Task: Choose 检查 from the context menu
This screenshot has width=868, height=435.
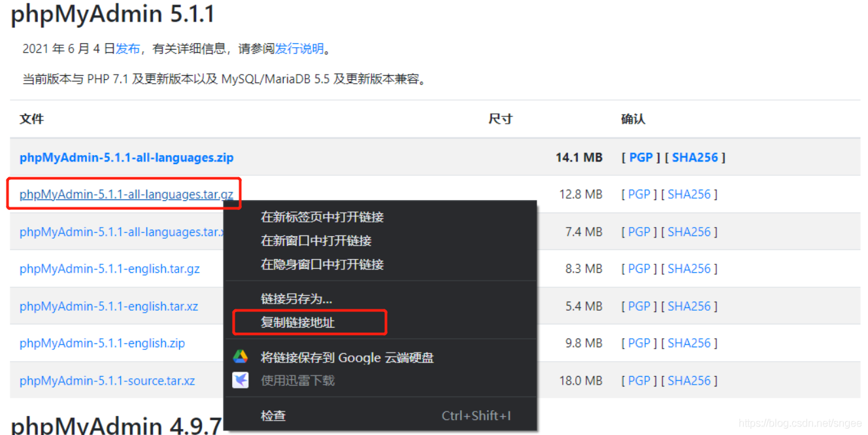Action: (x=380, y=415)
